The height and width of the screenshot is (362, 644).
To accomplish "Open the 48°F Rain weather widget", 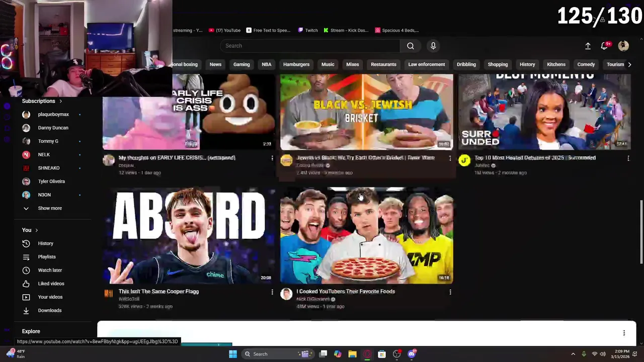I will (16, 354).
